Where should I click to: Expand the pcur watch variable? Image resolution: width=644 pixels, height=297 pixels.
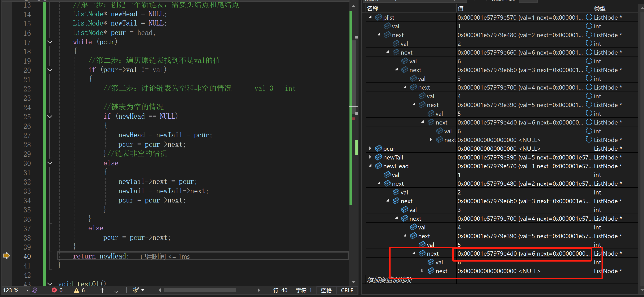[x=370, y=148]
